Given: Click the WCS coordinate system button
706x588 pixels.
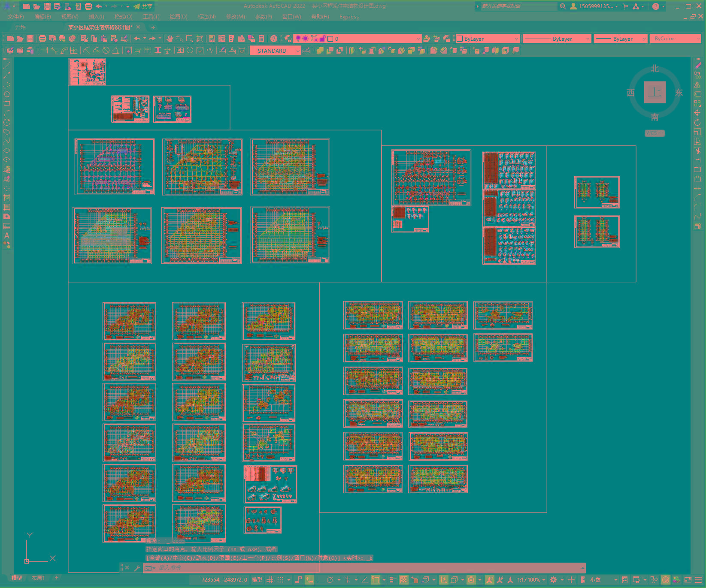Looking at the screenshot, I should 654,133.
